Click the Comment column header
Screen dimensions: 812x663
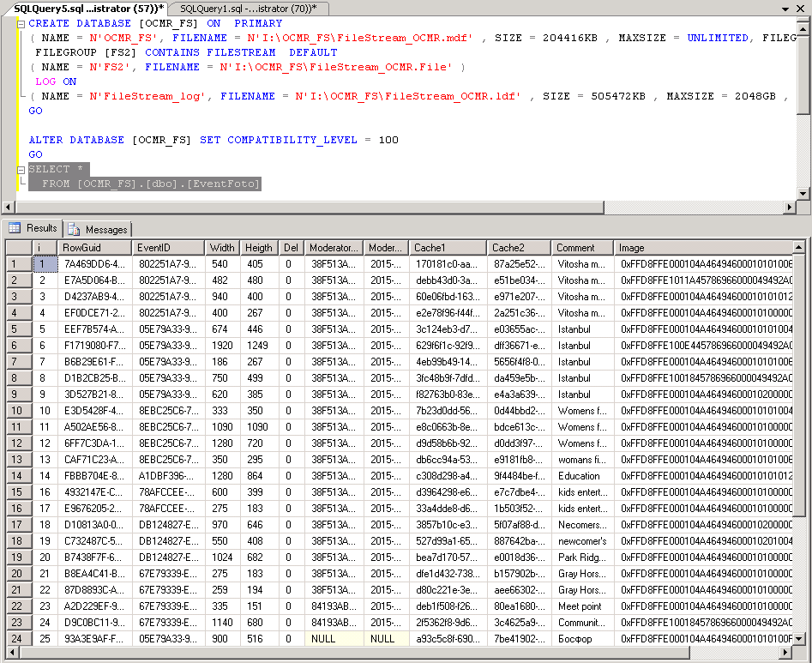click(x=582, y=248)
